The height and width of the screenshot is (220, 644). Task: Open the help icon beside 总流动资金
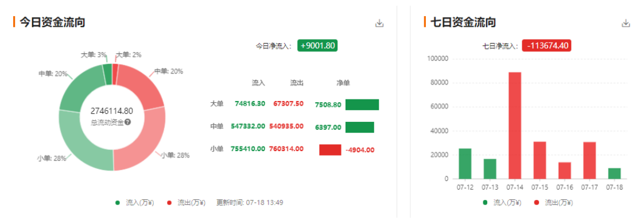coord(128,122)
